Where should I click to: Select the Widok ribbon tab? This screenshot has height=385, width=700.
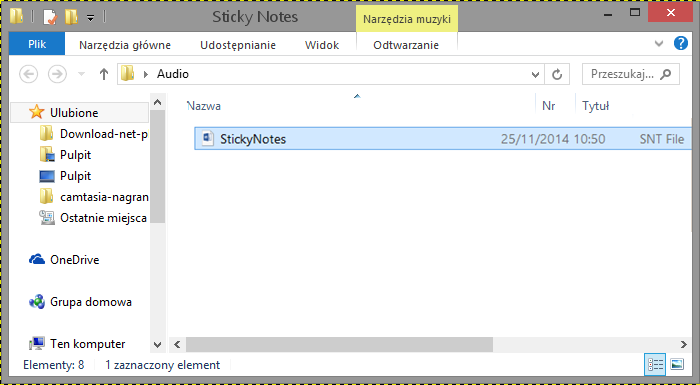(322, 45)
